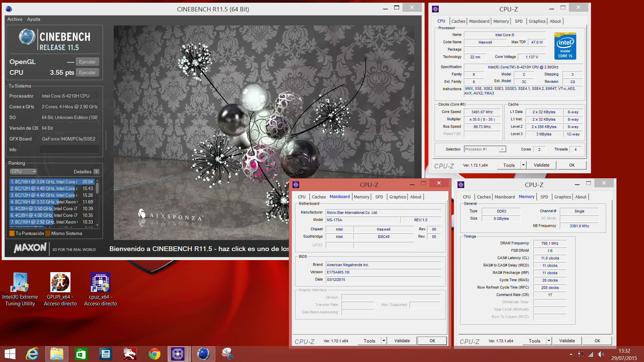644x362 pixels.
Task: Select ranking row 5 4C/8H 3.50 GHz
Action: click(52, 208)
